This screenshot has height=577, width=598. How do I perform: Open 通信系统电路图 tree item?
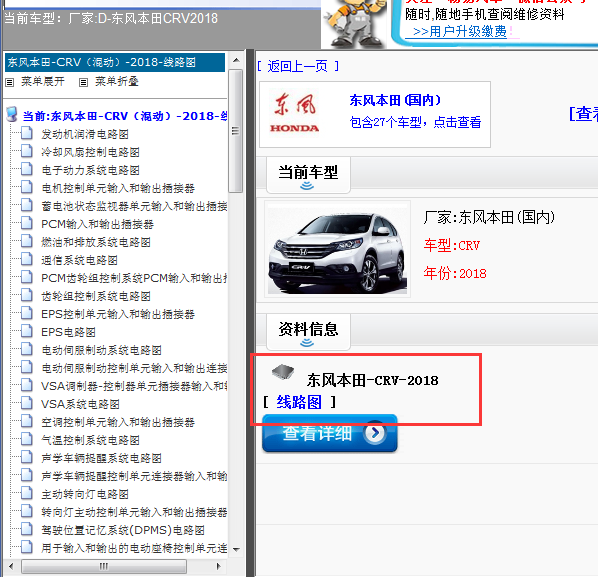pyautogui.click(x=79, y=260)
